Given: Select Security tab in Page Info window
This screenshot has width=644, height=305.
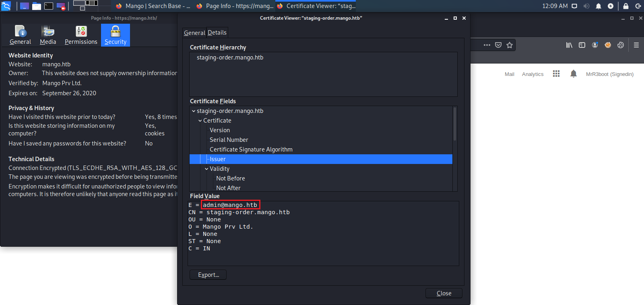Looking at the screenshot, I should click(x=116, y=35).
